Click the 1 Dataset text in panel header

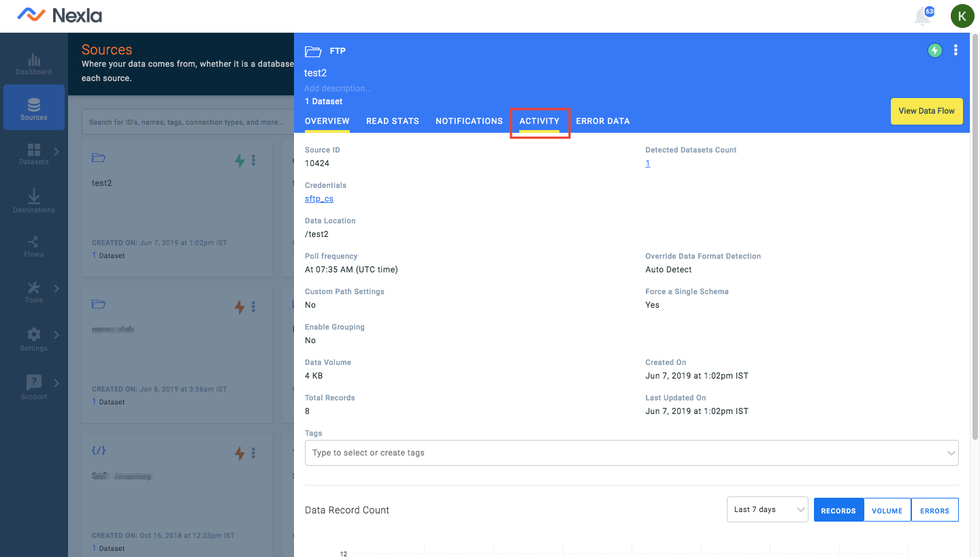click(323, 101)
